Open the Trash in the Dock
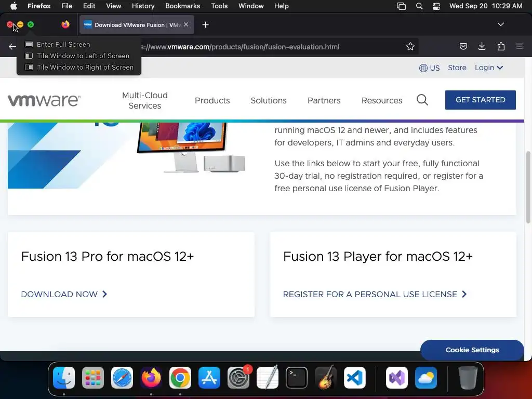This screenshot has width=532, height=399. (468, 378)
